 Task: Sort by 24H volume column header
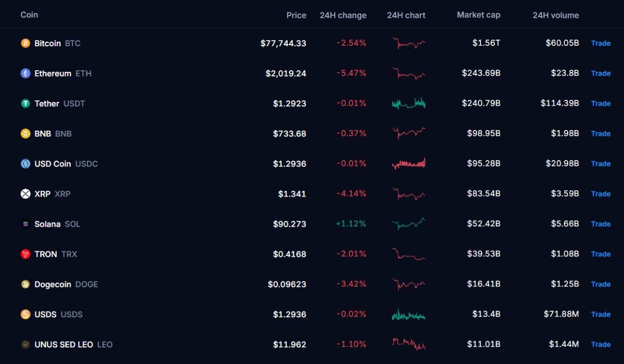556,15
